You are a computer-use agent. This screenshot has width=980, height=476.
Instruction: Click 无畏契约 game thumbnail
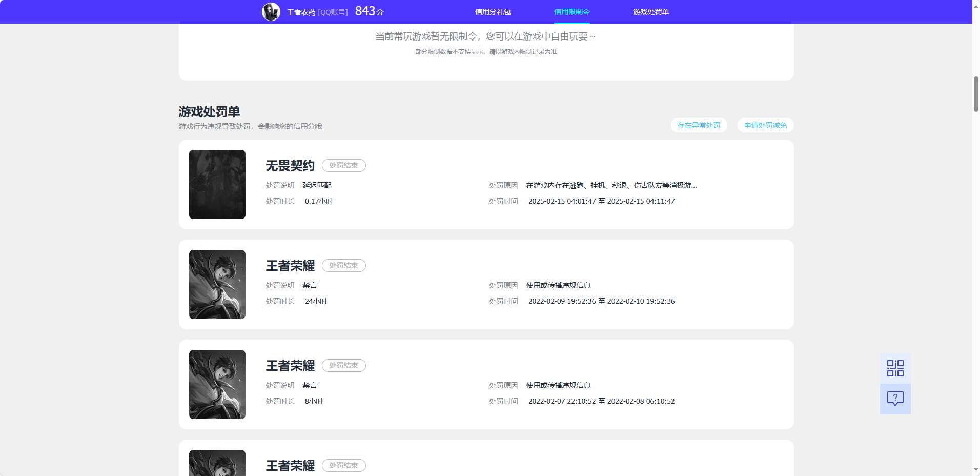click(217, 184)
